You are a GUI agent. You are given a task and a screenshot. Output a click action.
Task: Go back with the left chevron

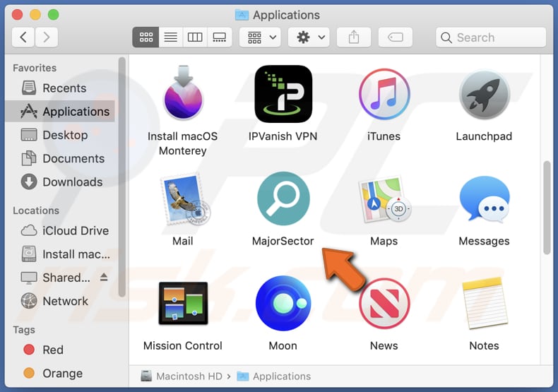click(23, 37)
